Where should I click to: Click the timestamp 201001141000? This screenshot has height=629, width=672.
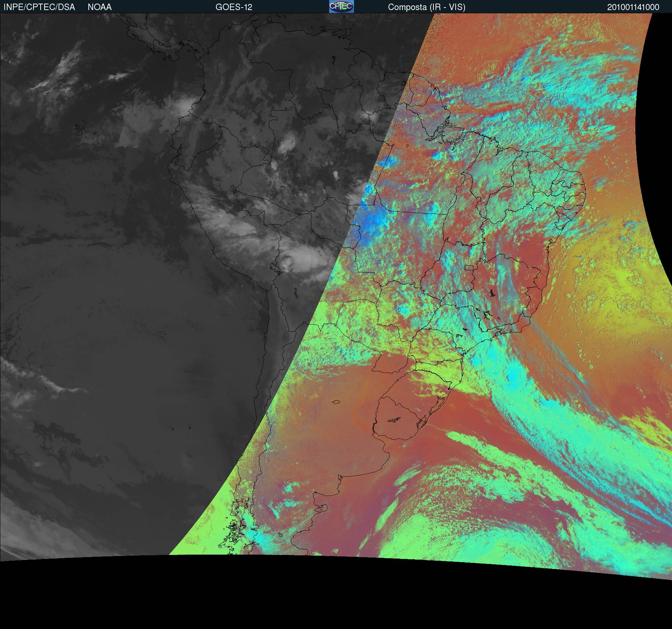(x=633, y=7)
